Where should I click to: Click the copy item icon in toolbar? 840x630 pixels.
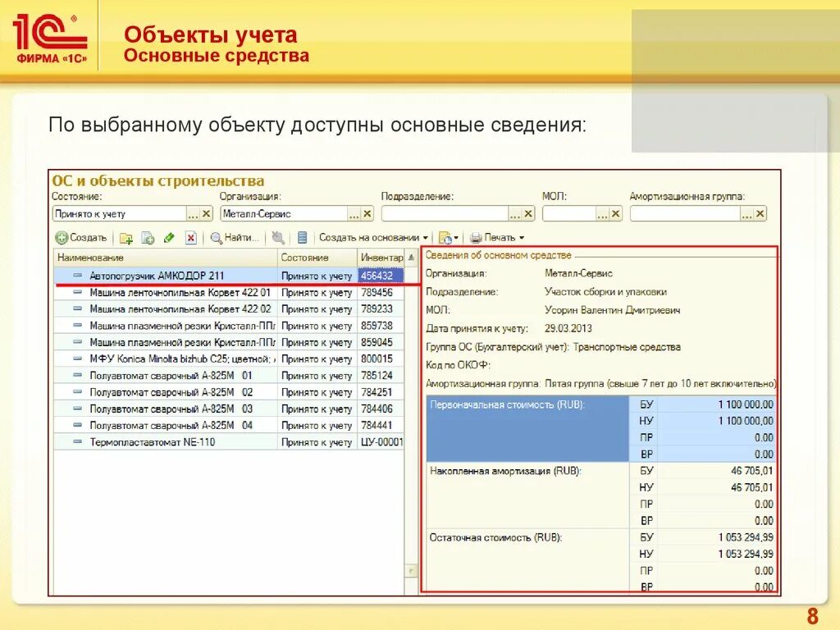(148, 238)
